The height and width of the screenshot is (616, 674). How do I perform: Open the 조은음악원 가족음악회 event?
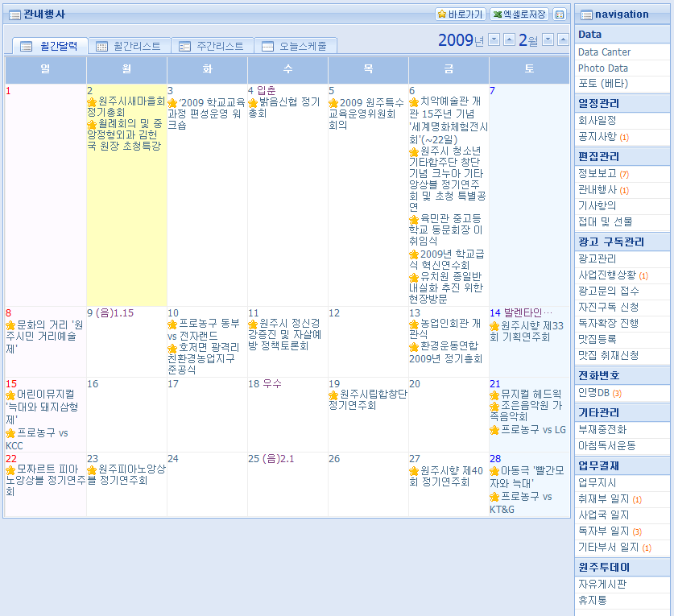coord(526,411)
